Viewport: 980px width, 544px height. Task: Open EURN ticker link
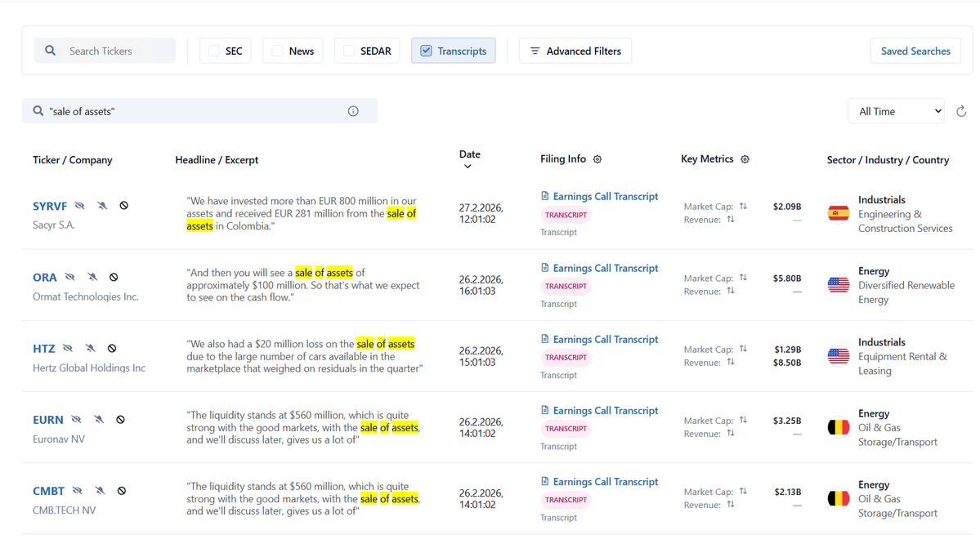click(48, 420)
